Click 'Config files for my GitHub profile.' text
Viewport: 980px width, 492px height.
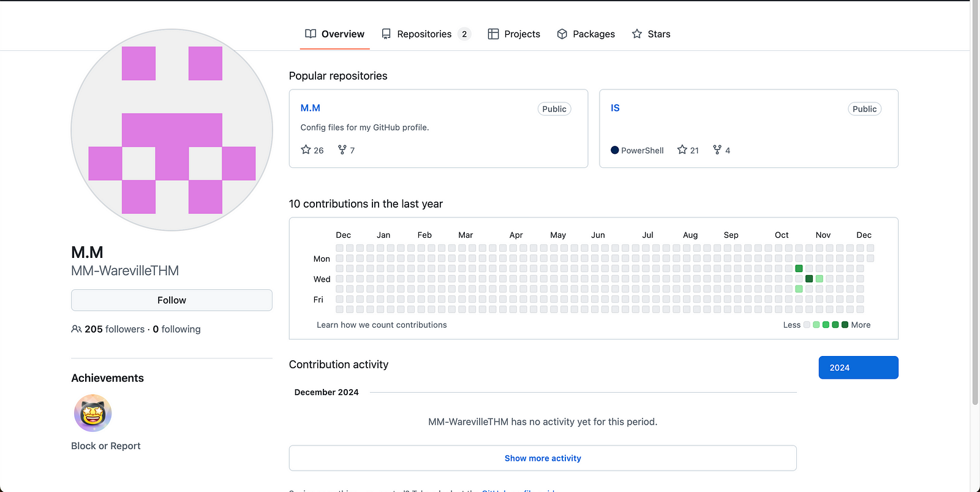[x=364, y=127]
